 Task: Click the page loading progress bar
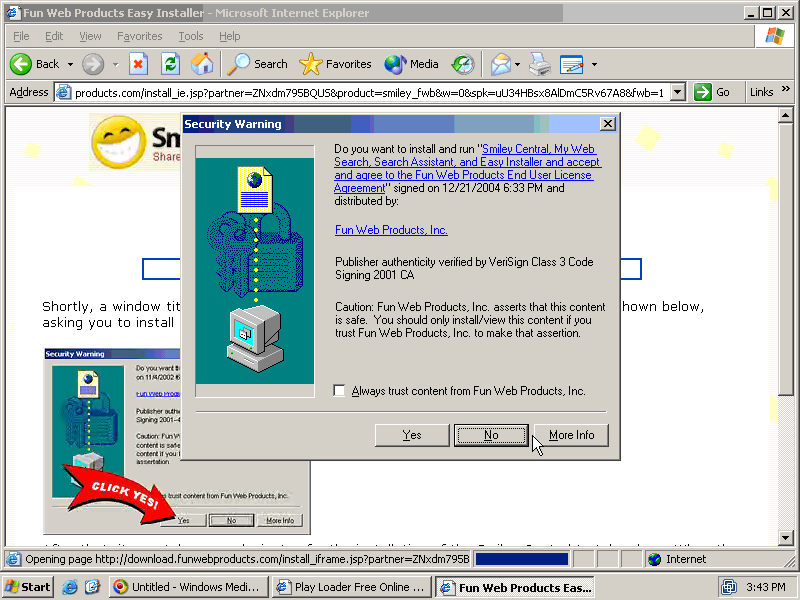pos(521,559)
